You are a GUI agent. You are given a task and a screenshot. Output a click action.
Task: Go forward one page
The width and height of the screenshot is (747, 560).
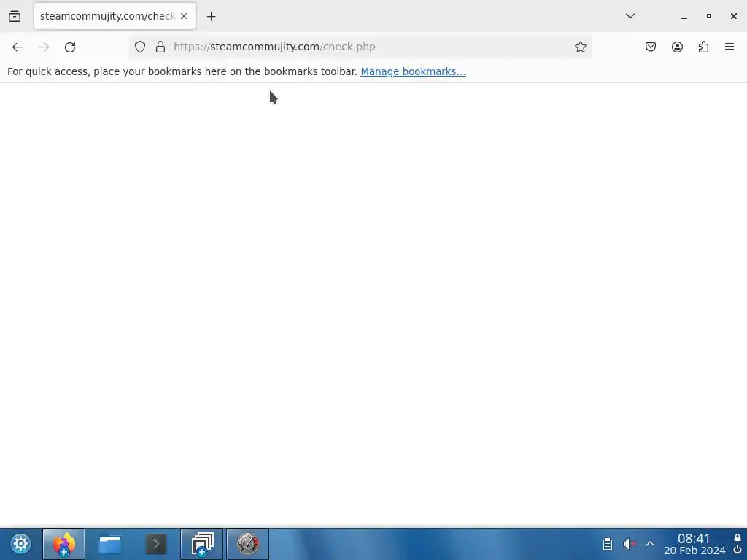pyautogui.click(x=44, y=47)
